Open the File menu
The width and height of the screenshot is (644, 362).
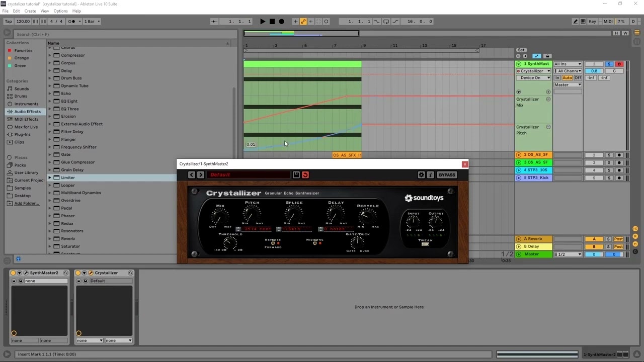pyautogui.click(x=6, y=11)
